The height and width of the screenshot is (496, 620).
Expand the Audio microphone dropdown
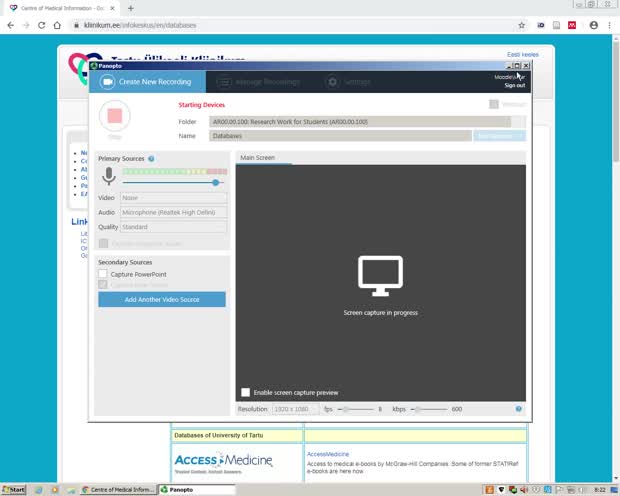coord(173,212)
